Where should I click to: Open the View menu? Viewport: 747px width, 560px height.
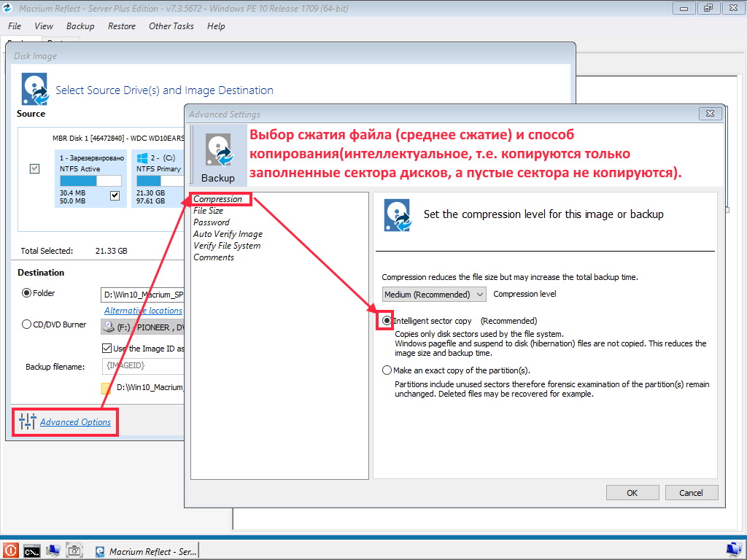(43, 26)
